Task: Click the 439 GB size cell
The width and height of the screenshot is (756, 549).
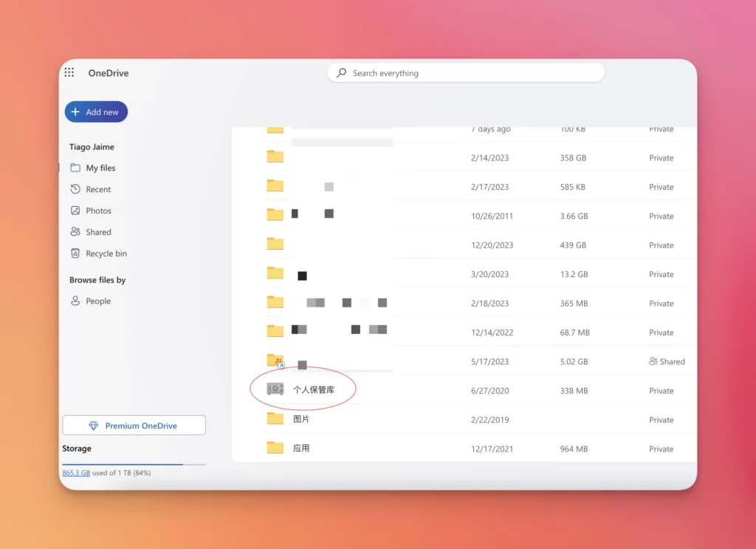Action: tap(573, 245)
